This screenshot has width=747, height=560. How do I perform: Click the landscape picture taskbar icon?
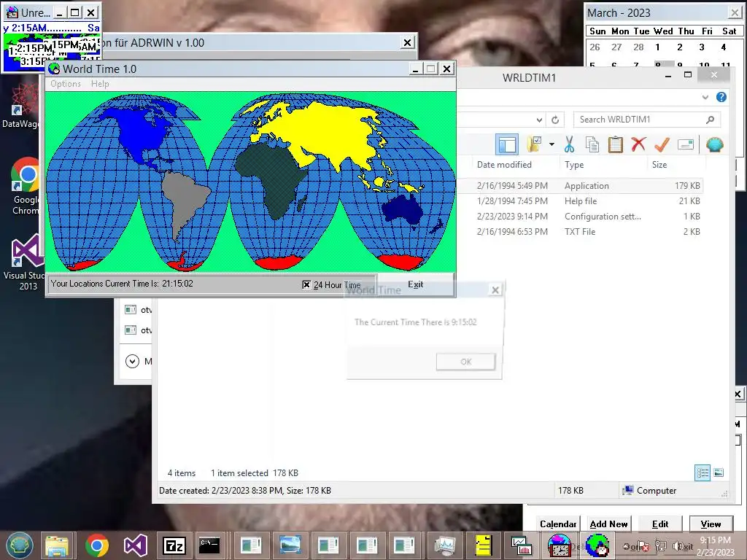coord(290,545)
